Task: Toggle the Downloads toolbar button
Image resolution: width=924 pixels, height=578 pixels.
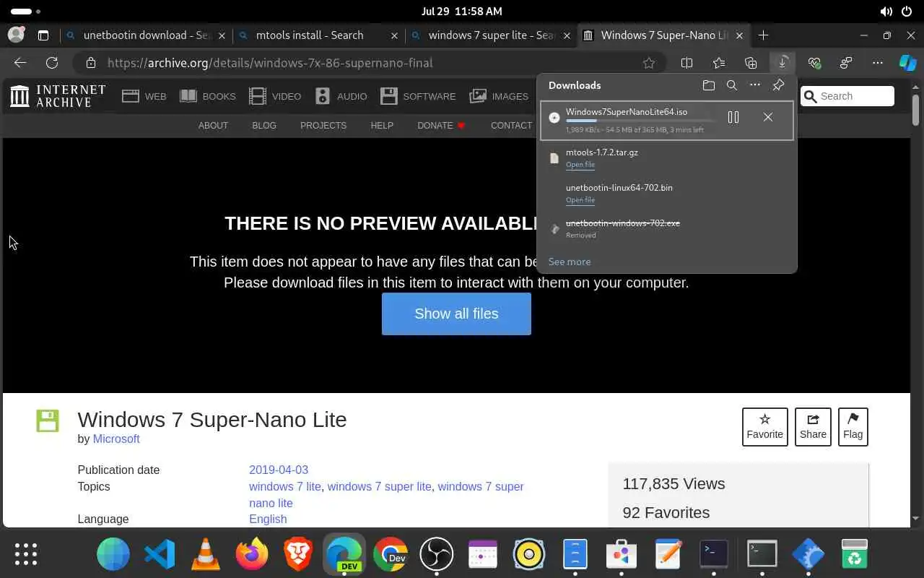Action: (783, 63)
